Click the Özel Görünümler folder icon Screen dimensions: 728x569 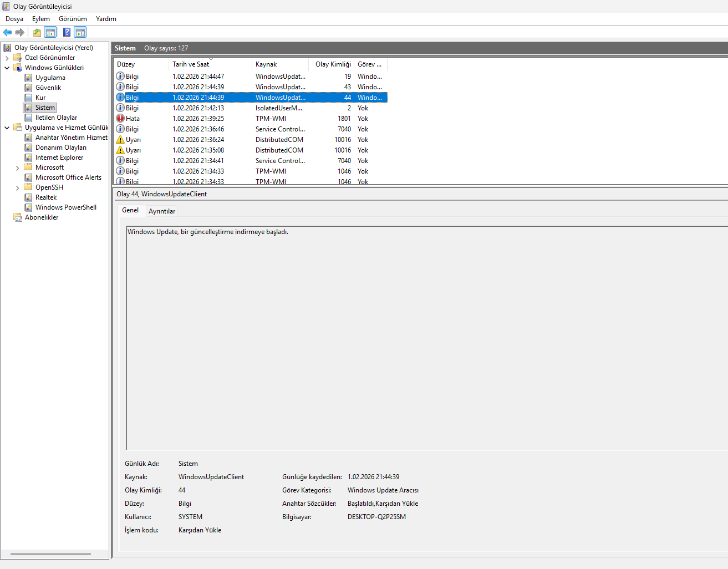click(x=18, y=58)
